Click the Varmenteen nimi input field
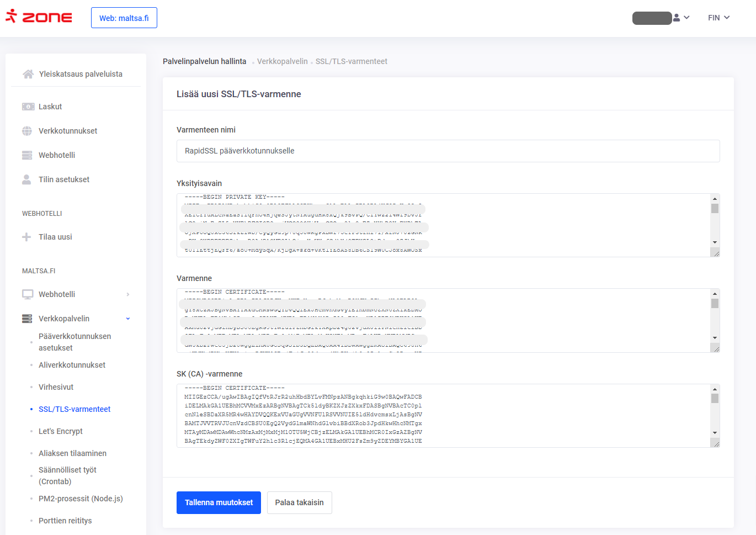The height and width of the screenshot is (535, 756). 448,151
